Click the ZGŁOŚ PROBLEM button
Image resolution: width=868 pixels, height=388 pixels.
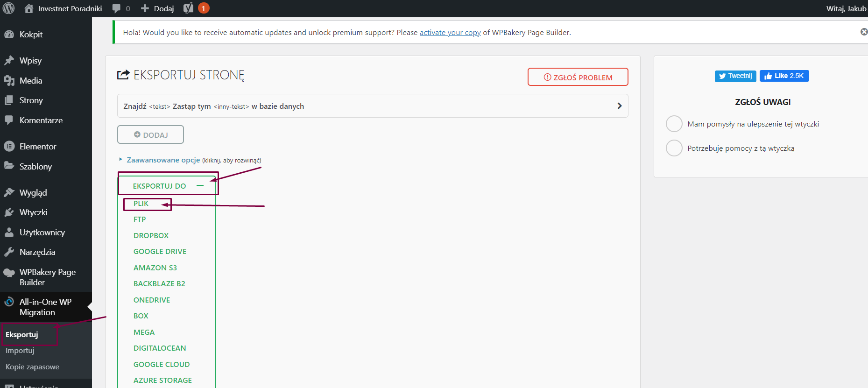578,78
